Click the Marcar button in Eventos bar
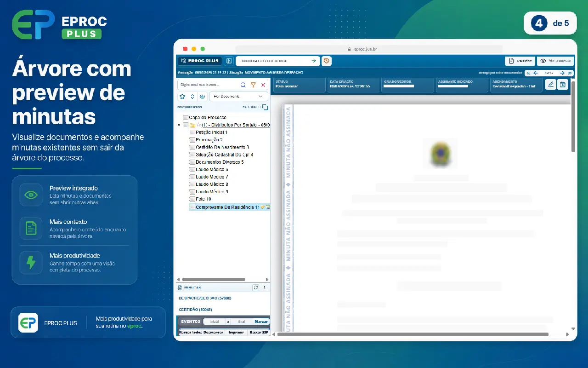Screen dimensions: 588x368 [x=261, y=322]
